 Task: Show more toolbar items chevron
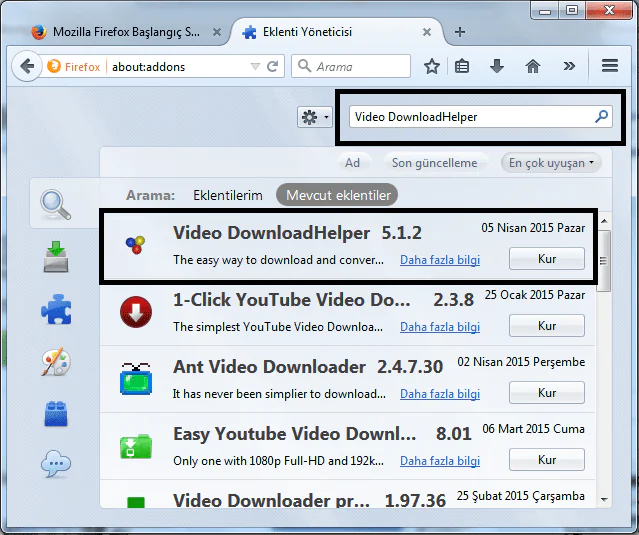569,66
